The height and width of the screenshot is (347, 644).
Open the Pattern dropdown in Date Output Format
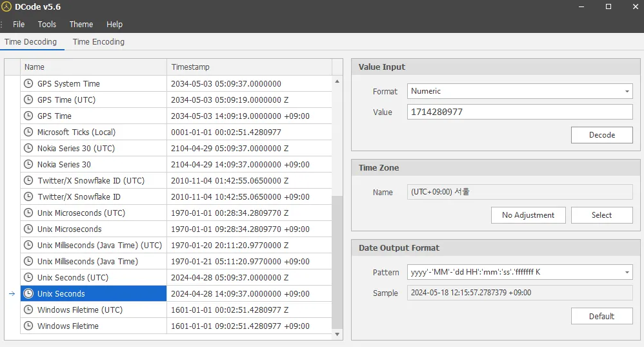(x=519, y=272)
